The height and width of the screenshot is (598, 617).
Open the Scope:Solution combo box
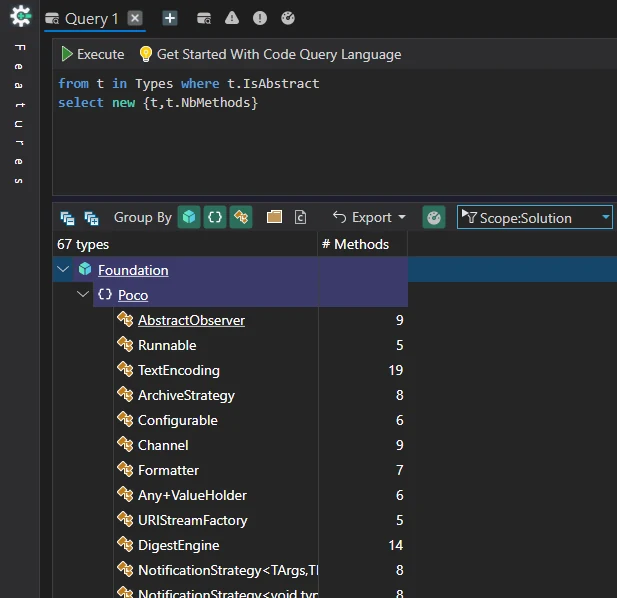(535, 217)
